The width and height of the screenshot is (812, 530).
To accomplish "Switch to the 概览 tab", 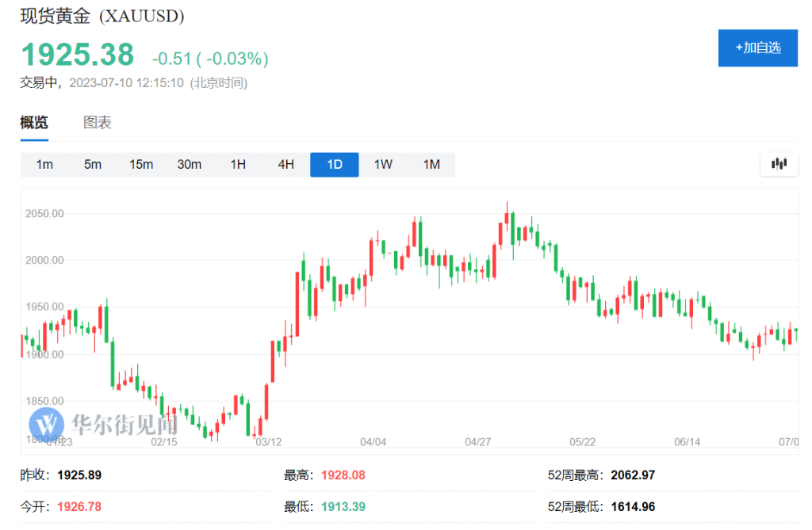I will (34, 123).
